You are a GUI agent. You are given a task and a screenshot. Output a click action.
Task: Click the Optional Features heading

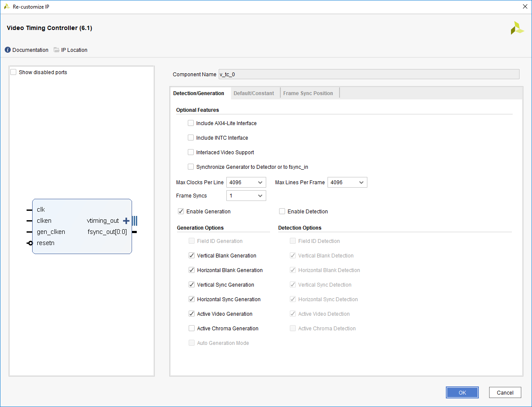[x=198, y=110]
